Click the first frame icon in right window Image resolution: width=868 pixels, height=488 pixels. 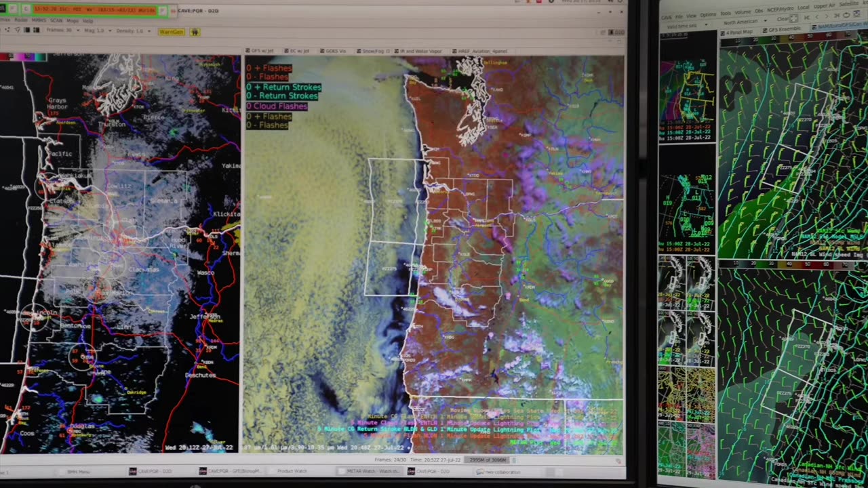pyautogui.click(x=807, y=17)
